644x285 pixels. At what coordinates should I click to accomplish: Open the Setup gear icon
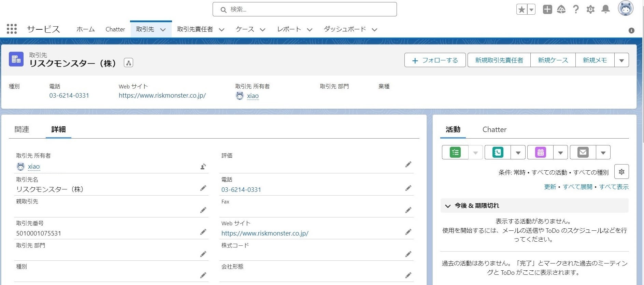tap(590, 10)
